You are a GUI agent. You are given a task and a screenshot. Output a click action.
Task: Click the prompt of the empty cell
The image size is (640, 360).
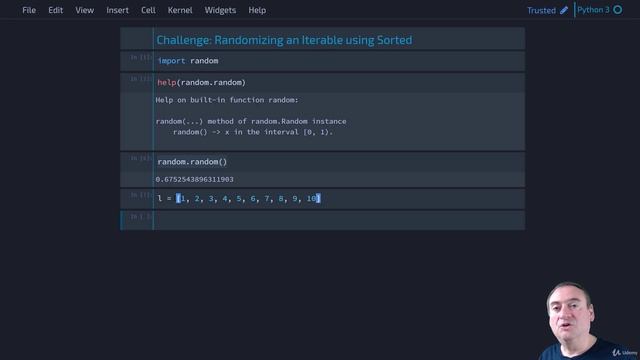coord(140,216)
